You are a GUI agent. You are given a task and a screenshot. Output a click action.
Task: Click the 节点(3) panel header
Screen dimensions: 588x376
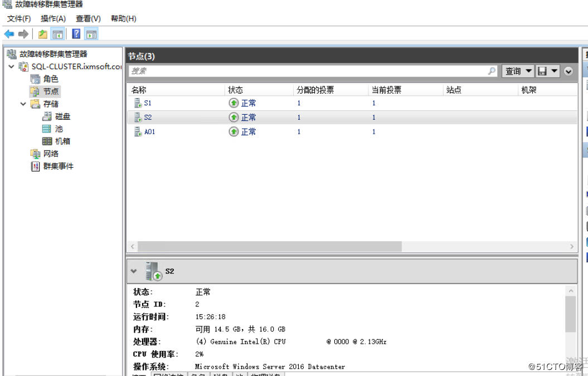pyautogui.click(x=352, y=56)
